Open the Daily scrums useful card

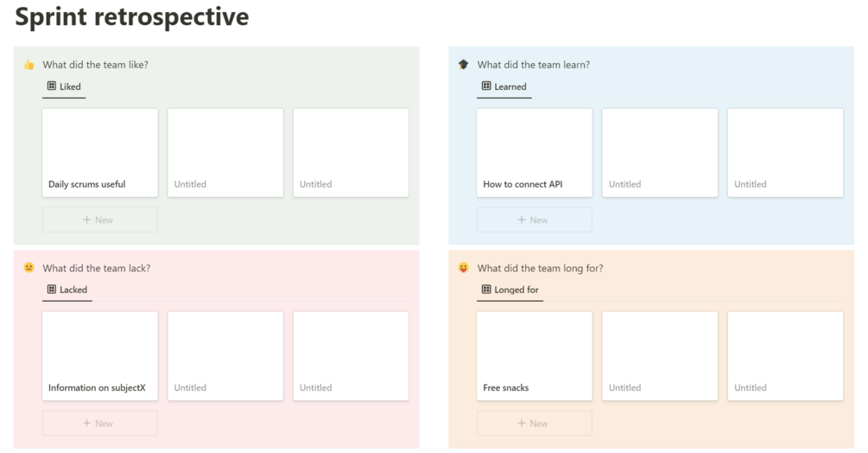(100, 153)
